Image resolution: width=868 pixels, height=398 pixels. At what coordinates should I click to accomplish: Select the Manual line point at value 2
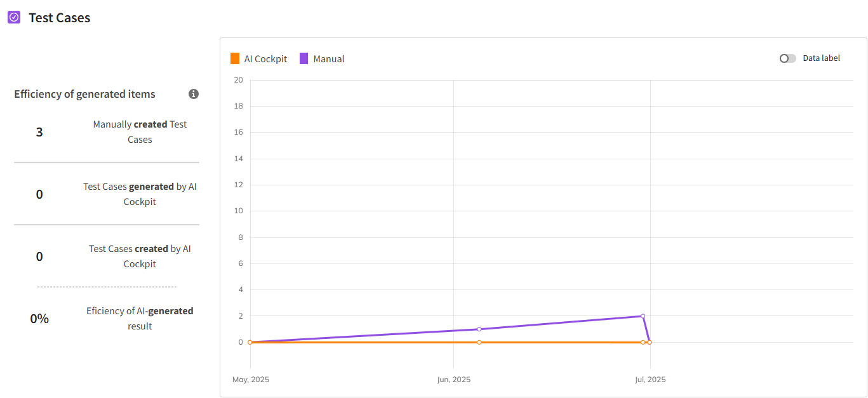coord(643,316)
